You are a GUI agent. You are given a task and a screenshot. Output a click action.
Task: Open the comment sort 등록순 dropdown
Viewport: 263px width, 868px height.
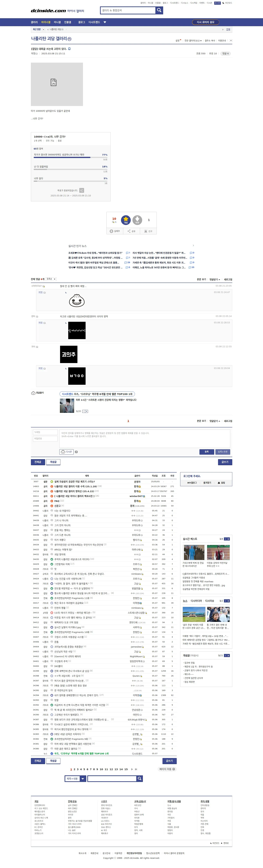[x=51, y=279]
